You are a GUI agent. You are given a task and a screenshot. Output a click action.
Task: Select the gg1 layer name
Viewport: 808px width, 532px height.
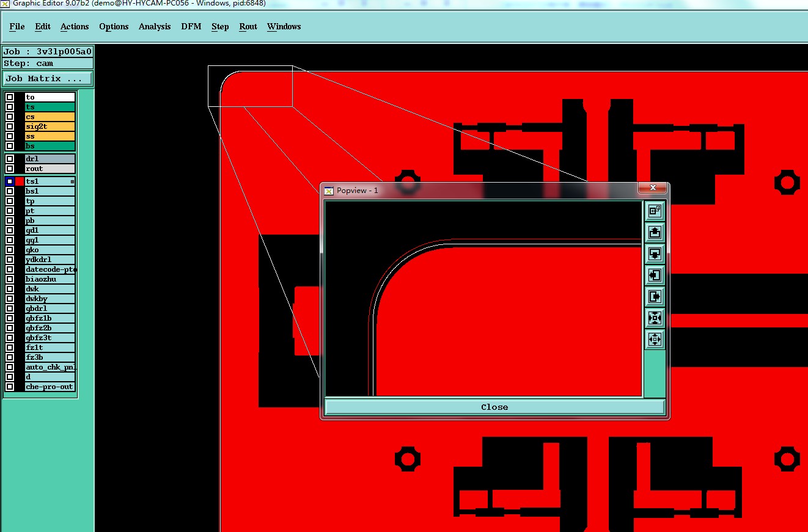tap(50, 240)
